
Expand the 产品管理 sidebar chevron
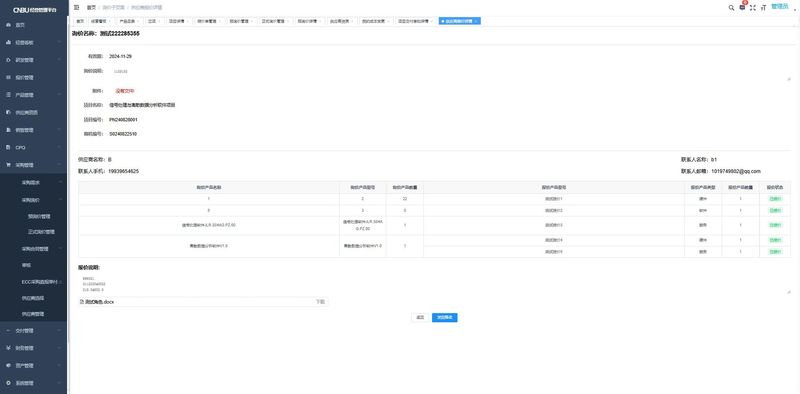(60, 95)
